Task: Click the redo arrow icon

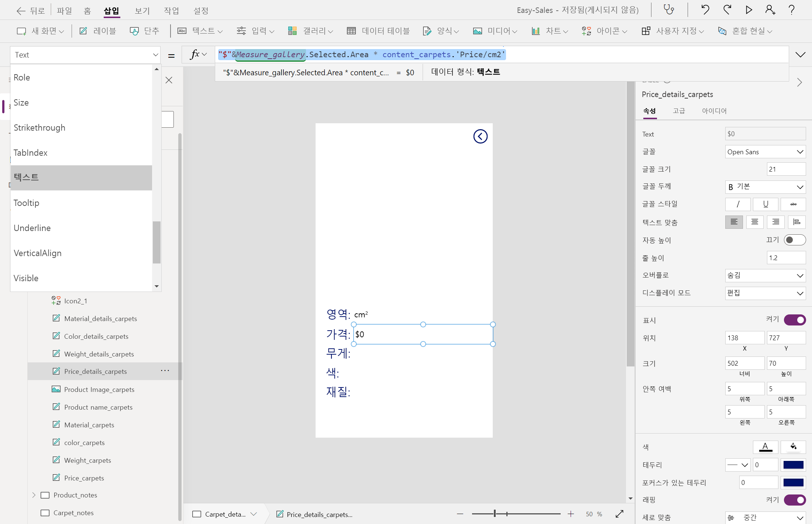Action: [x=727, y=10]
